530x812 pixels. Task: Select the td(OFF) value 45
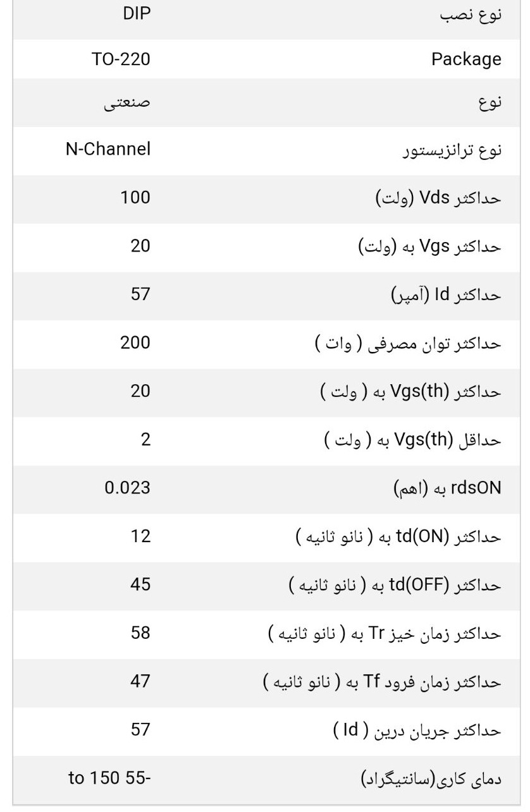(140, 585)
